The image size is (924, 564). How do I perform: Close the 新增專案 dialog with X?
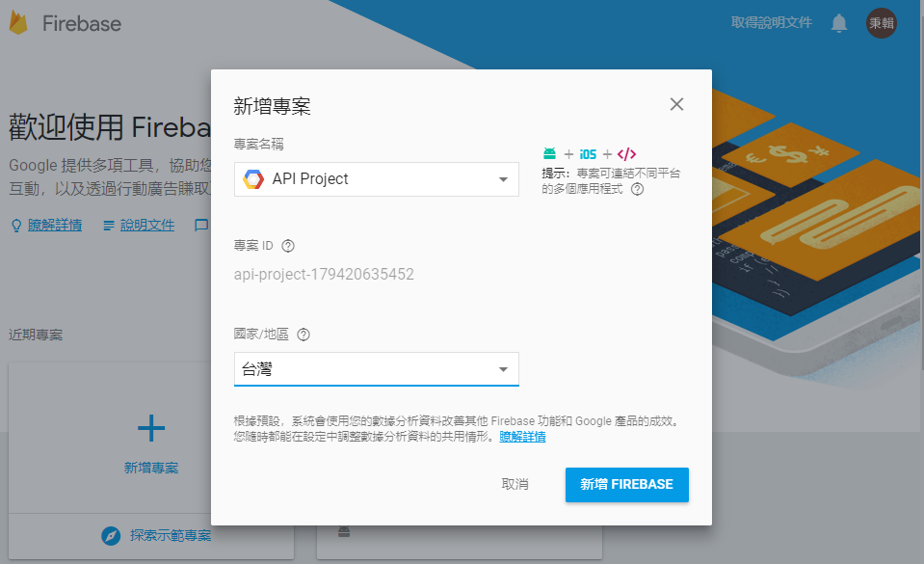[676, 104]
